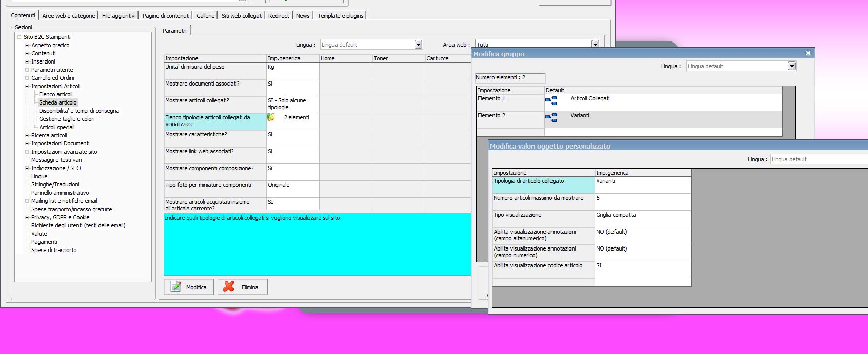Select Articoli speciali tree item
The image size is (868, 354).
[x=57, y=127]
